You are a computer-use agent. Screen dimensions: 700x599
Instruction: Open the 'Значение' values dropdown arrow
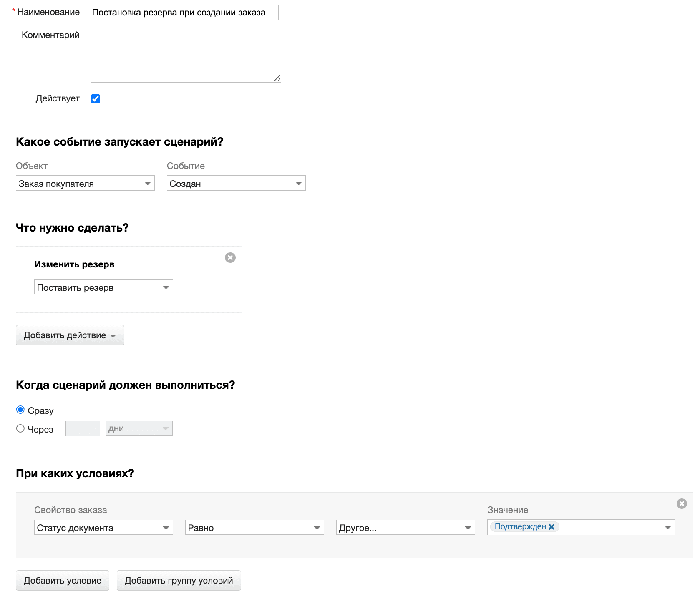click(x=667, y=528)
